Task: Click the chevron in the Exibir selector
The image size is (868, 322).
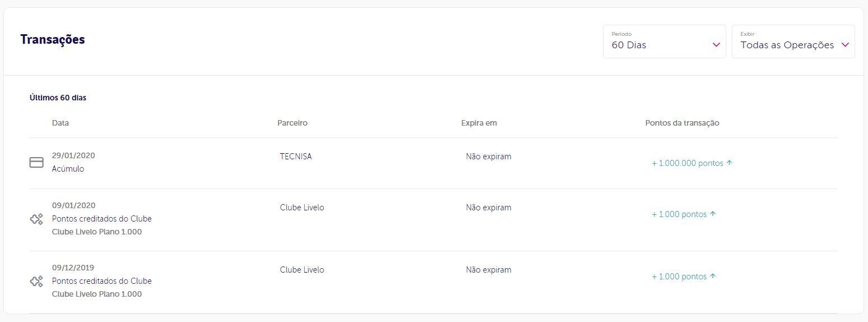Action: (846, 45)
